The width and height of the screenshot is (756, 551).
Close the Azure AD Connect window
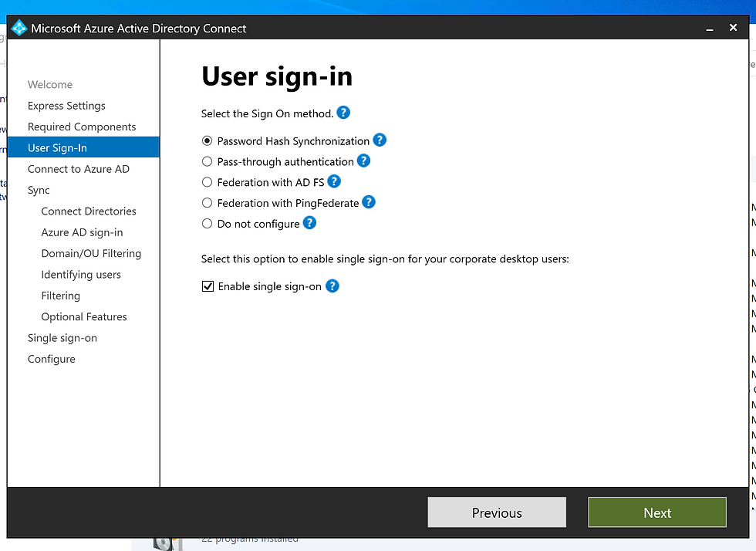(733, 28)
